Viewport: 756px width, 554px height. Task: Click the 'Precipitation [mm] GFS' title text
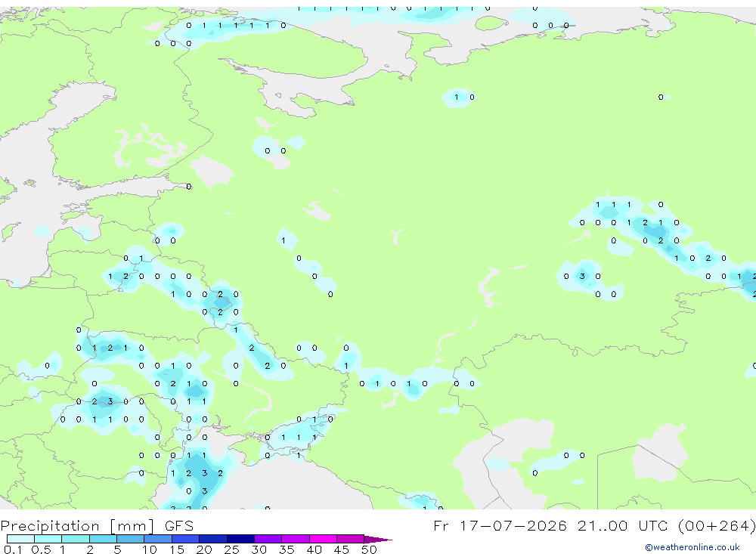tap(97, 525)
